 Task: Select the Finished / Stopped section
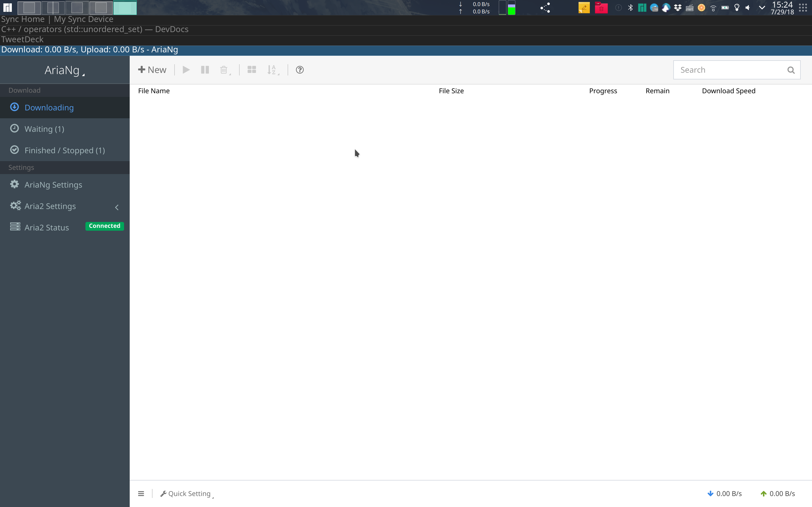[64, 150]
